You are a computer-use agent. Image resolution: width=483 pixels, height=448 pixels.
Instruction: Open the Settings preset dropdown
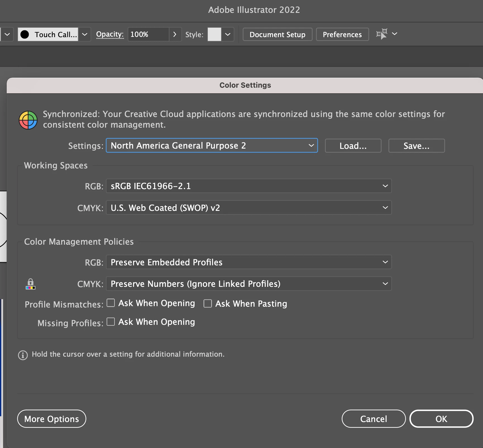(212, 146)
